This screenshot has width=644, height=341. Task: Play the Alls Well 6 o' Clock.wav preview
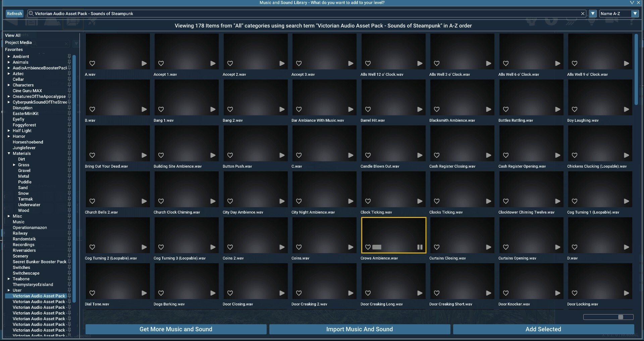pyautogui.click(x=557, y=63)
